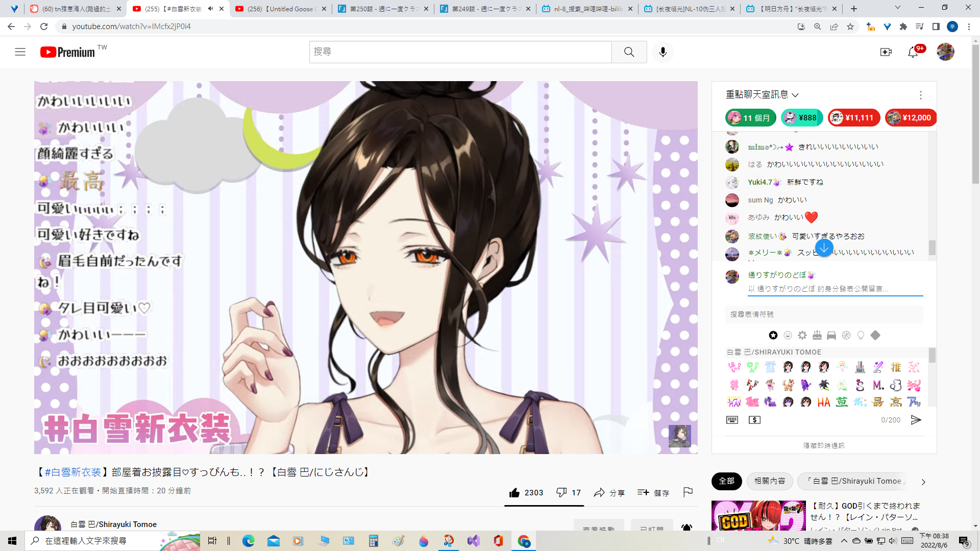This screenshot has height=551, width=980.
Task: Expand the 重點聊天室訊息 chat mode dropdown
Action: pos(762,95)
